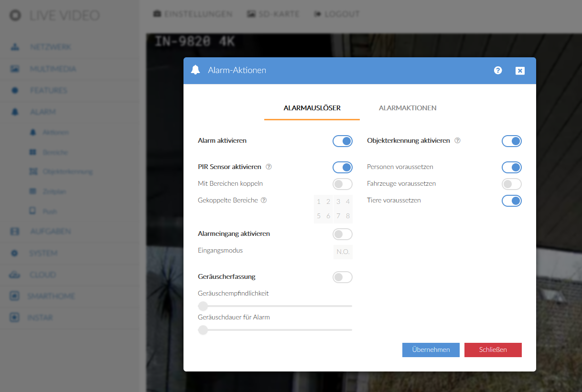The height and width of the screenshot is (392, 582).
Task: Click the Multimedia sidebar icon
Action: click(15, 69)
